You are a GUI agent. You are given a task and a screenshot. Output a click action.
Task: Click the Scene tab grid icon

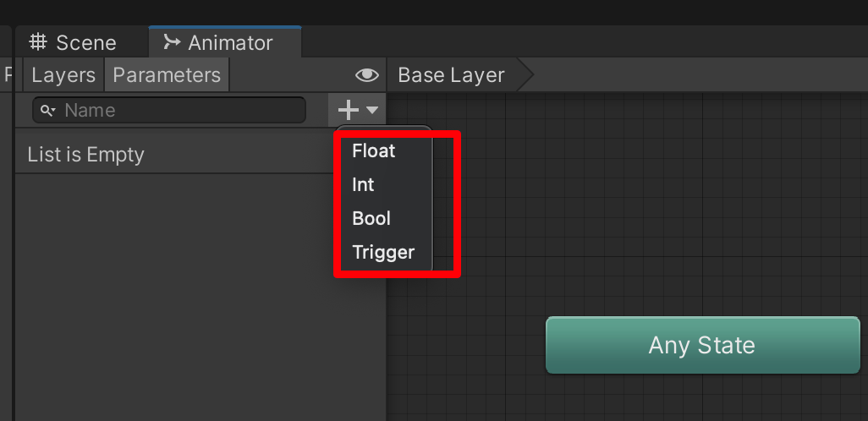[x=38, y=41]
